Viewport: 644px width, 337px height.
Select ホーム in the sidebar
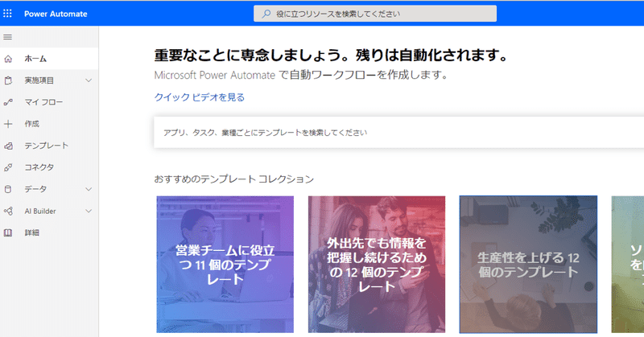(x=49, y=59)
